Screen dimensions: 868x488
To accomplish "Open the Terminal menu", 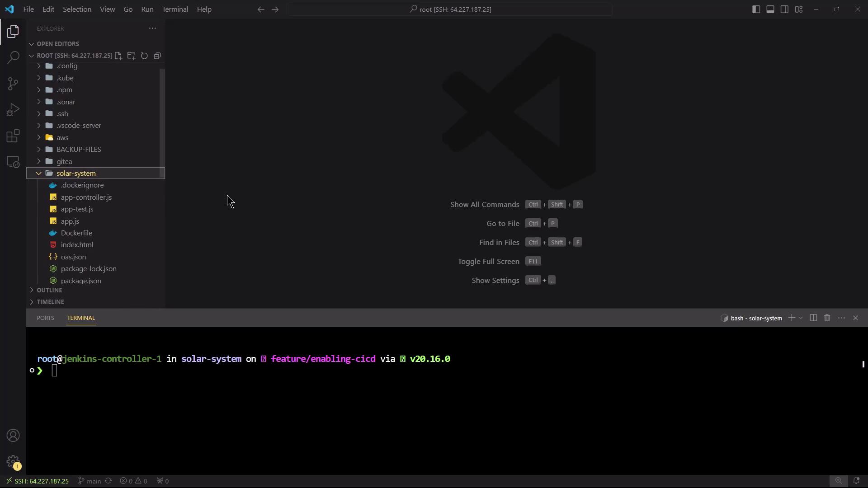I will tap(175, 9).
